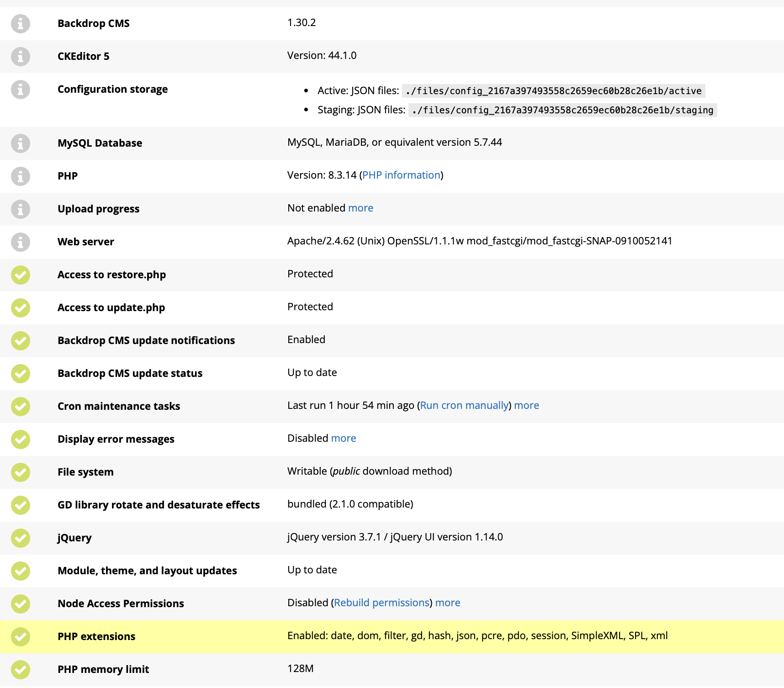
Task: Open the more link in Node Access Permissions row
Action: pyautogui.click(x=448, y=603)
